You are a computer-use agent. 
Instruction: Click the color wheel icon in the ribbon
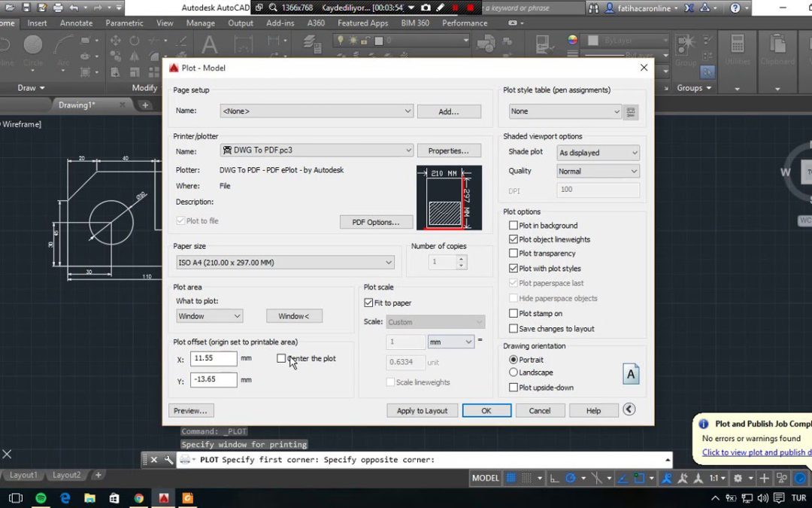pyautogui.click(x=572, y=41)
